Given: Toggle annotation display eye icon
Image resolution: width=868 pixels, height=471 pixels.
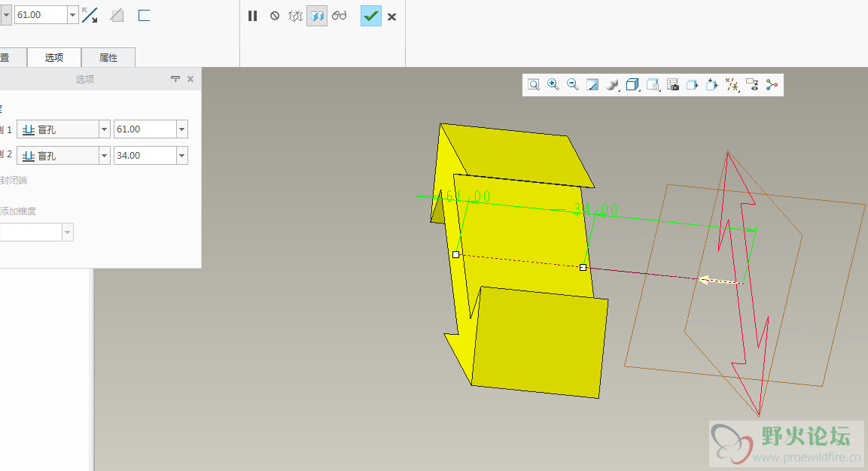Looking at the screenshot, I should point(752,85).
